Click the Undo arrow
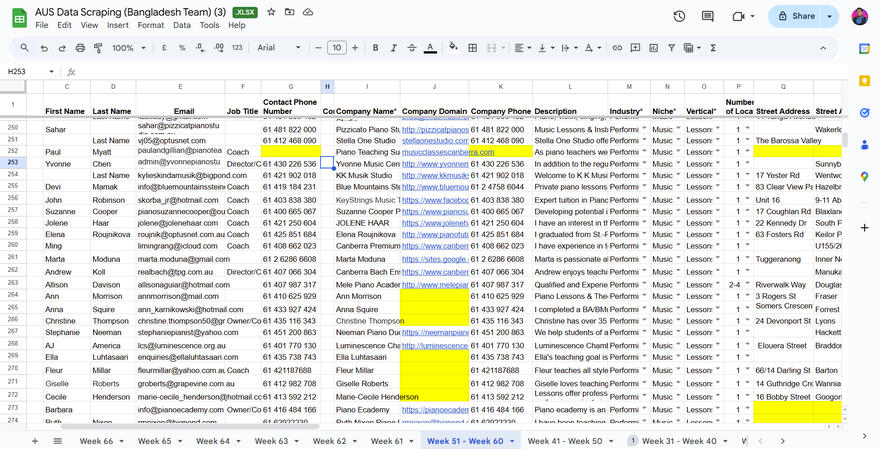This screenshot has height=449, width=880. click(44, 48)
